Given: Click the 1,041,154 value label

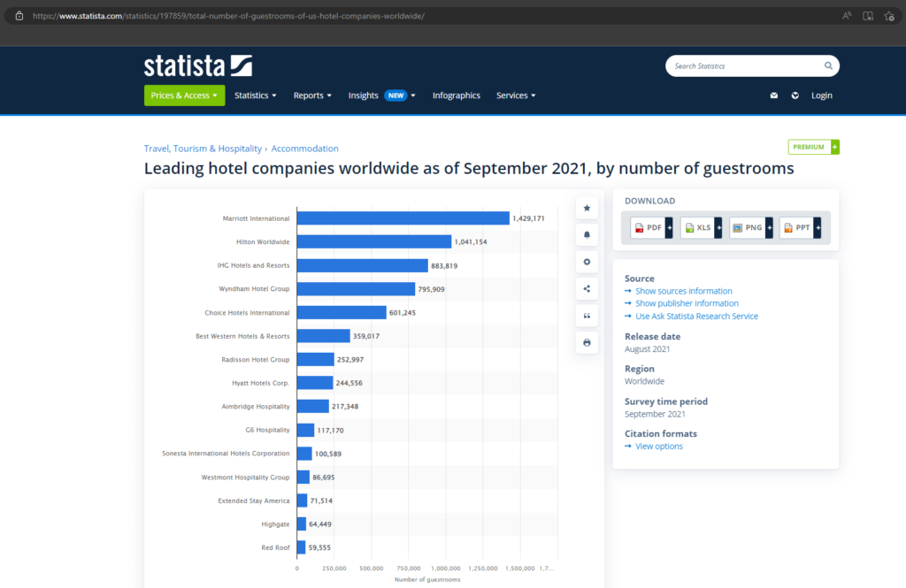Looking at the screenshot, I should [x=471, y=242].
